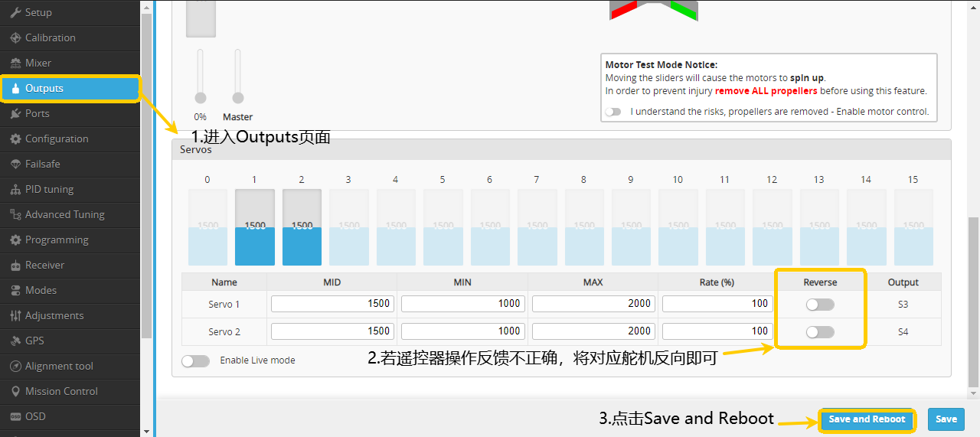Click the Receiver icon in sidebar
This screenshot has height=437, width=980.
tap(15, 265)
